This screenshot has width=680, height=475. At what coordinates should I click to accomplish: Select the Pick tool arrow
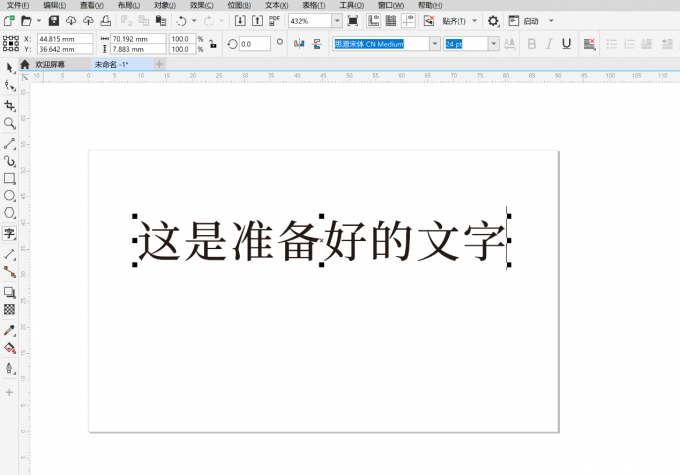(x=10, y=68)
